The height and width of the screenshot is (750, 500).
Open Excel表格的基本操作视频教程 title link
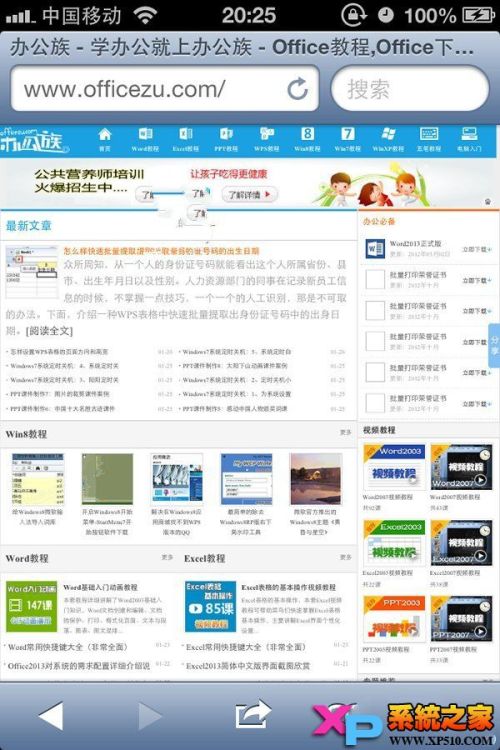289,587
